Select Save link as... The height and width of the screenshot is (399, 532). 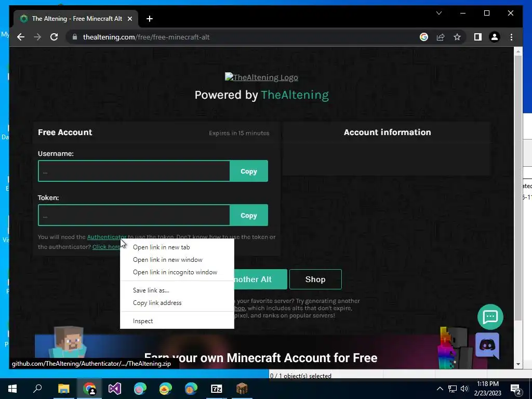(177, 290)
